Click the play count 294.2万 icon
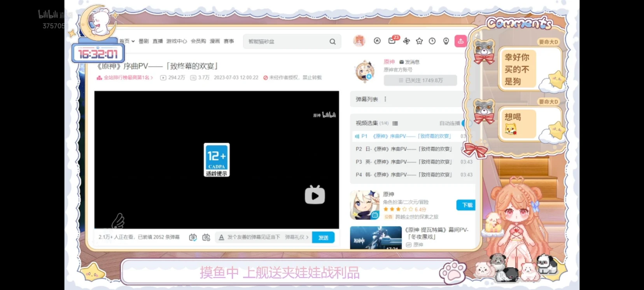This screenshot has height=290, width=644. [x=163, y=78]
